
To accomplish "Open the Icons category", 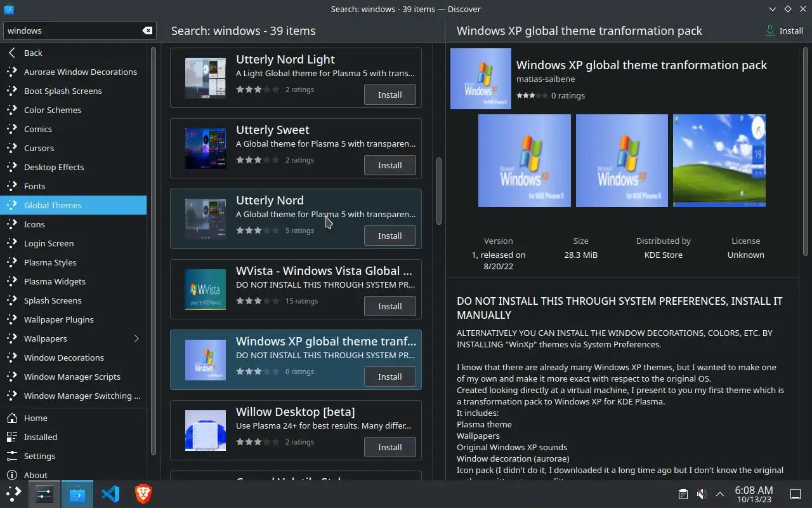I will [x=73, y=224].
